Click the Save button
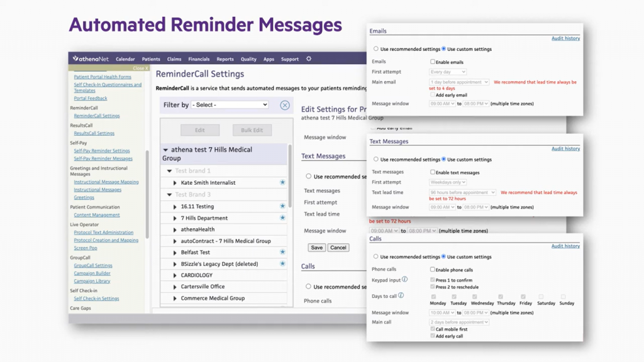This screenshot has height=362, width=644. (x=316, y=248)
